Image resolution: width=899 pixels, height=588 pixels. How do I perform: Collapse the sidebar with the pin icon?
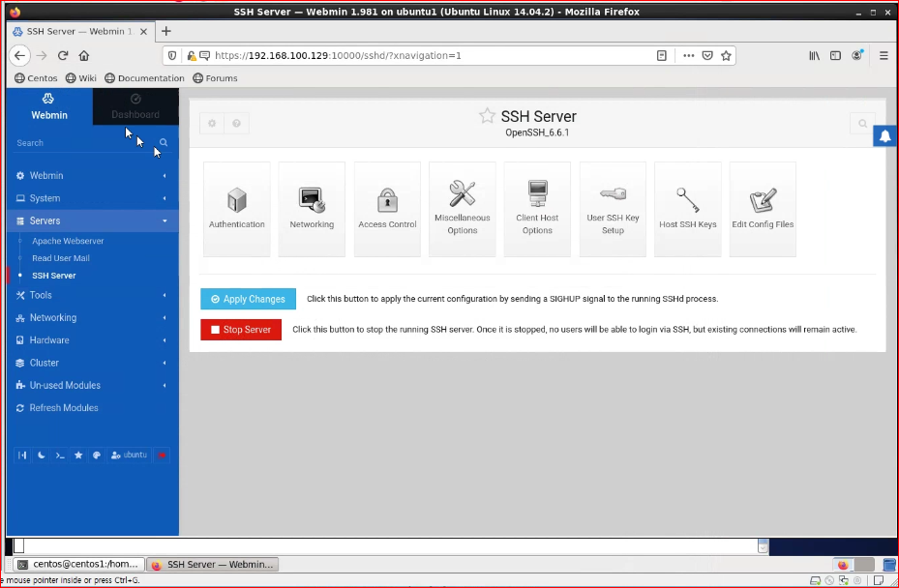22,456
